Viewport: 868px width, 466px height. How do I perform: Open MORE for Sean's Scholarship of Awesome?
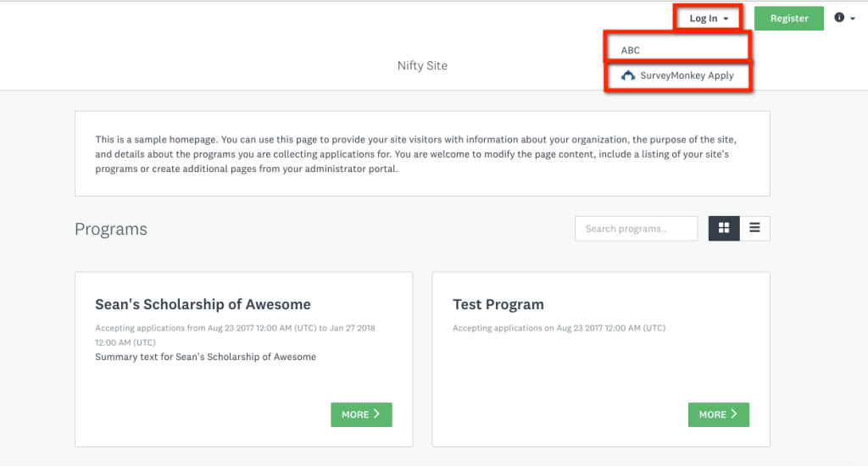point(361,414)
